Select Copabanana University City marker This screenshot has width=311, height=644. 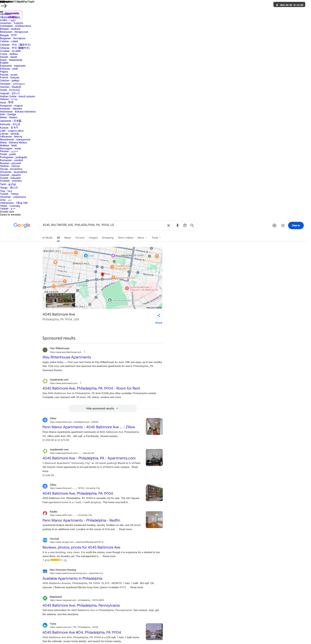[112, 267]
